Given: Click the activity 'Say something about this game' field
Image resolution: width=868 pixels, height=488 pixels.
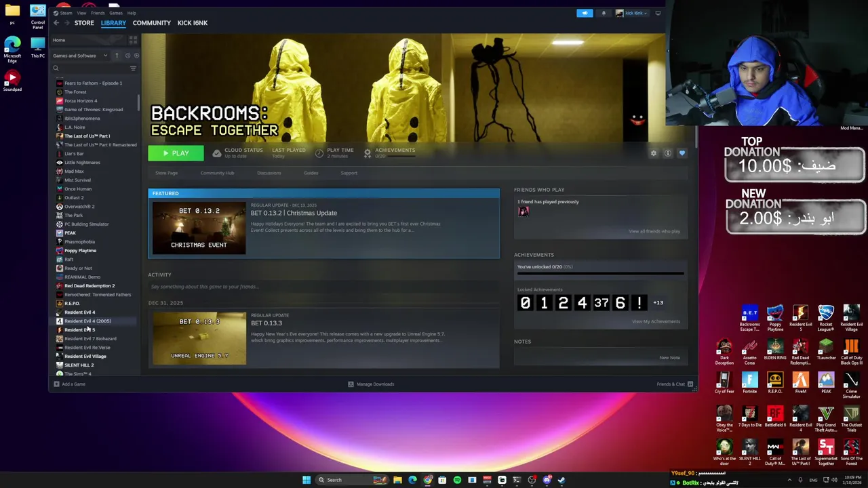Looking at the screenshot, I should pyautogui.click(x=323, y=287).
